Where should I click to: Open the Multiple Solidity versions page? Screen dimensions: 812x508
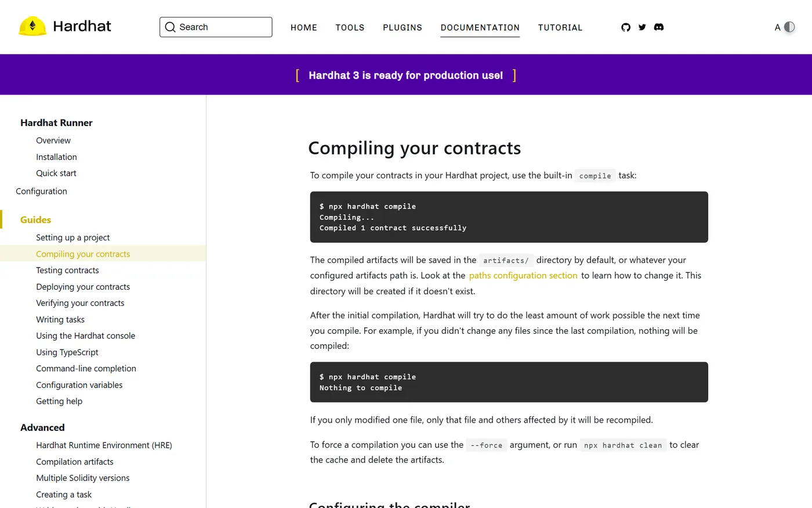[x=83, y=478]
